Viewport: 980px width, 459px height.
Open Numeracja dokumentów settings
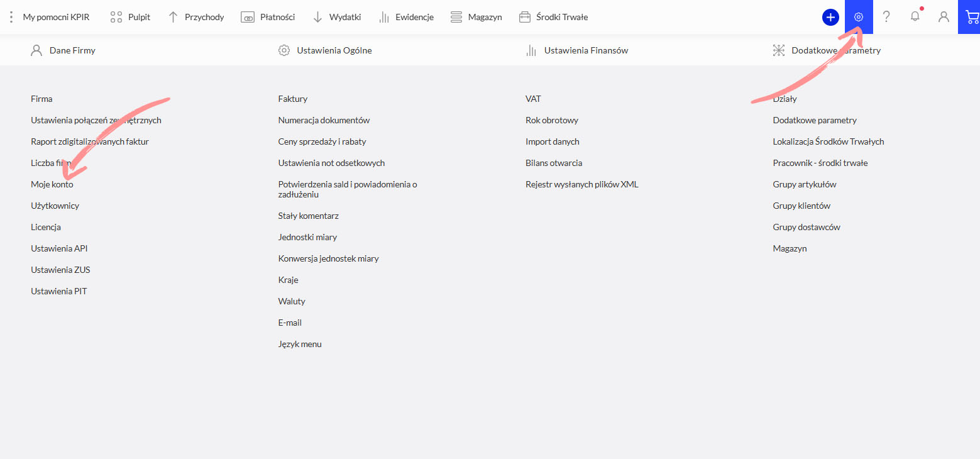[x=324, y=120]
